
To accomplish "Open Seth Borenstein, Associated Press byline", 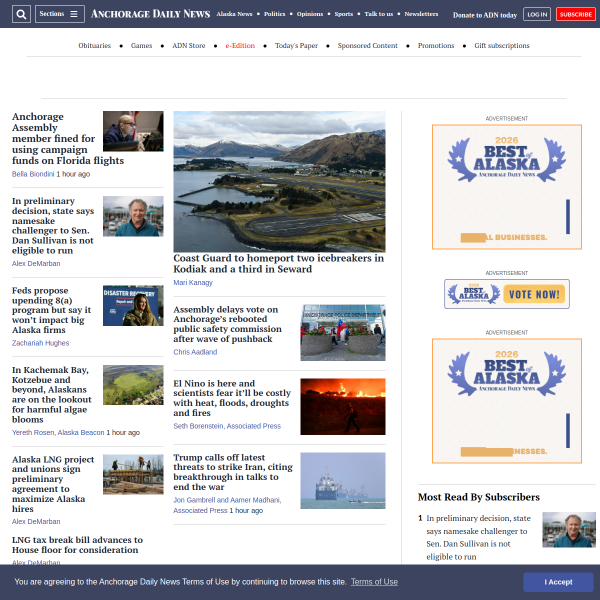I will click(227, 426).
